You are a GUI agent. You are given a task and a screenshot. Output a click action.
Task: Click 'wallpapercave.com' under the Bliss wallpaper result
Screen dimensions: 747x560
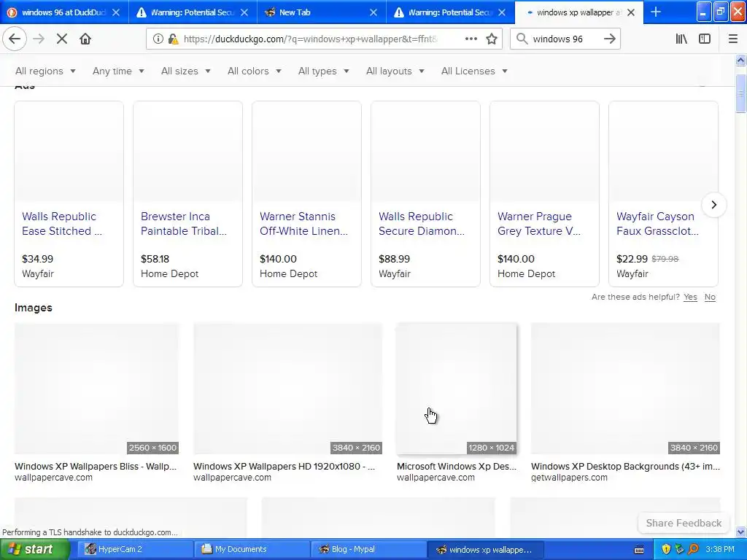pyautogui.click(x=53, y=478)
